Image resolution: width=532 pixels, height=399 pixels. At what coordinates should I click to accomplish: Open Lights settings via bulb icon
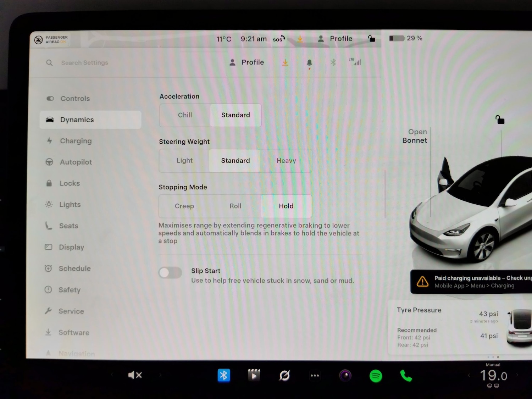(x=49, y=205)
